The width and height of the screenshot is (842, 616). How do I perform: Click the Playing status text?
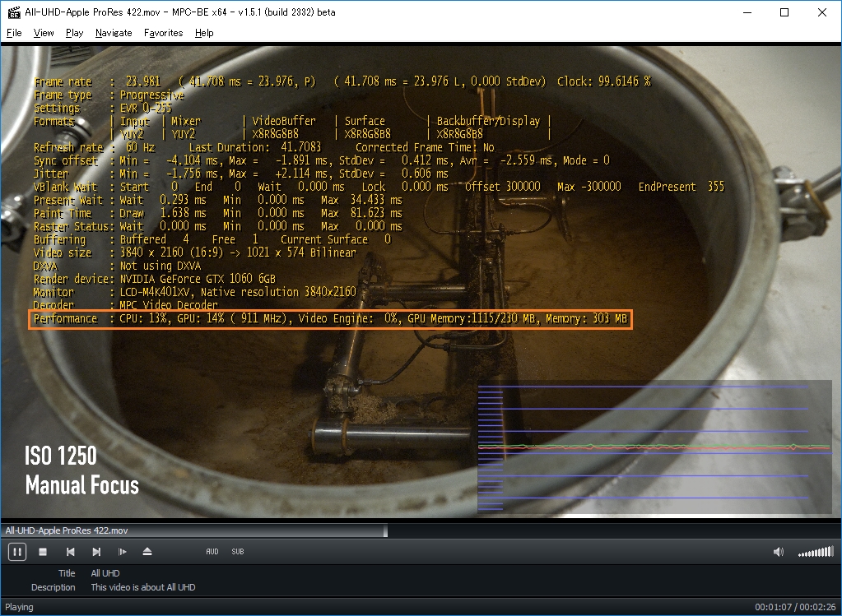19,607
